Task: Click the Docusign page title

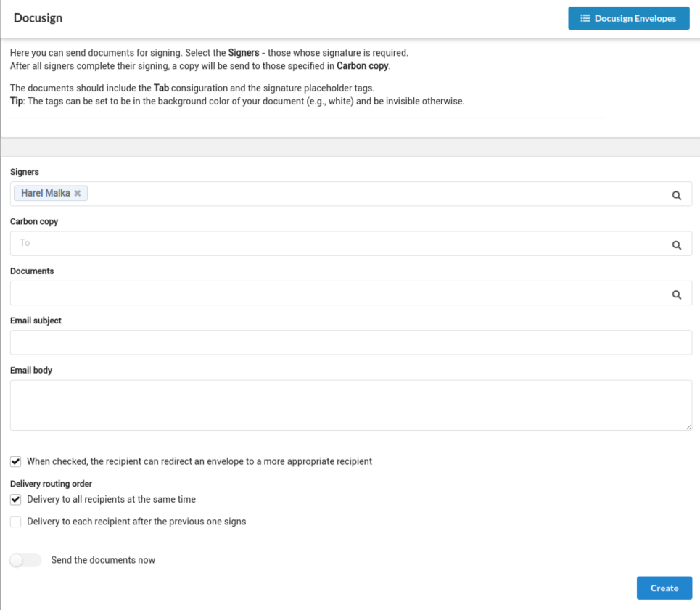Action: (x=38, y=18)
